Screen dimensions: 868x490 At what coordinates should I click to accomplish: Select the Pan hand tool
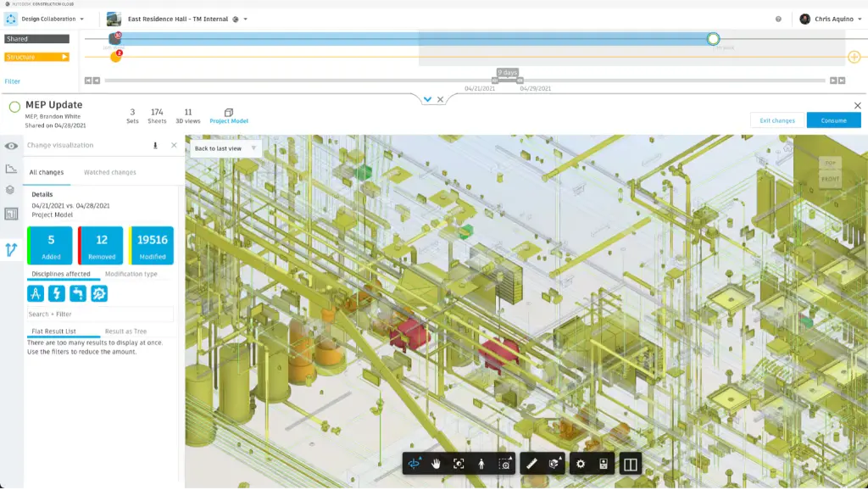[437, 464]
